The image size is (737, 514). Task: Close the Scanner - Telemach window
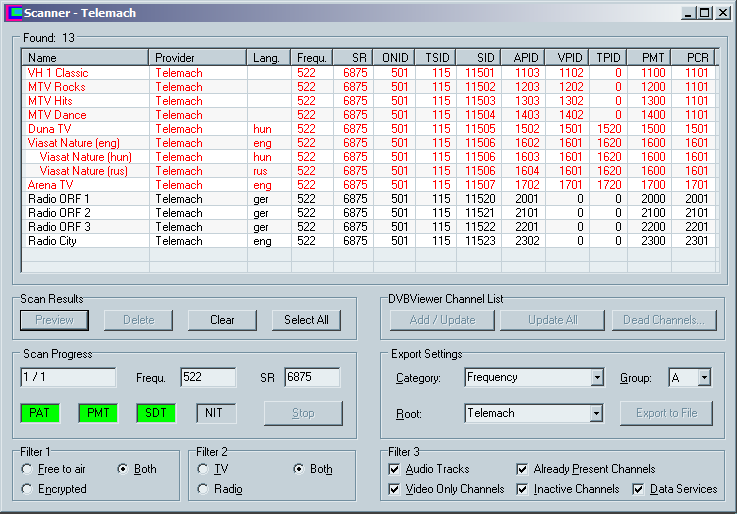point(722,13)
